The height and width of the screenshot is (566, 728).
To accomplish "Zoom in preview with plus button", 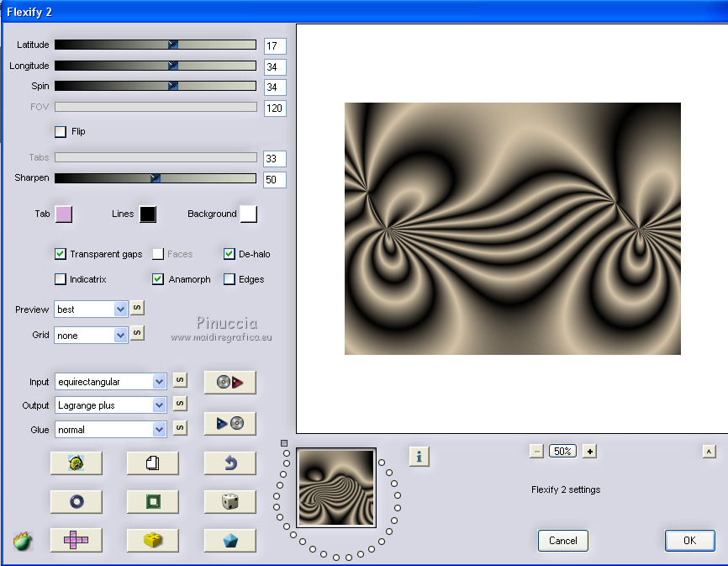I will tap(589, 452).
